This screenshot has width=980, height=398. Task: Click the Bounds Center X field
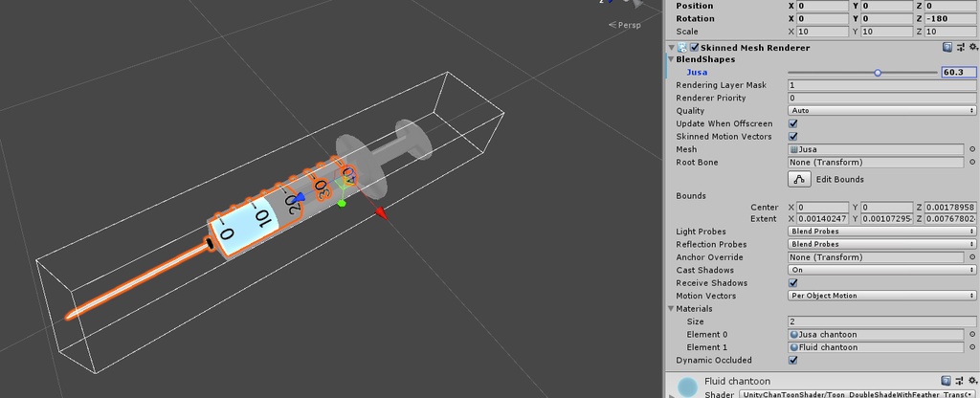pos(823,208)
